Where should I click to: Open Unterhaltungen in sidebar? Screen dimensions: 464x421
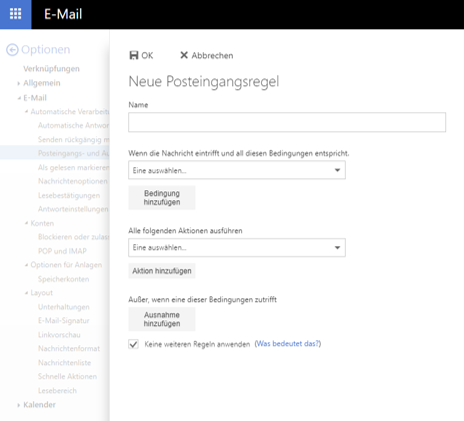click(64, 307)
